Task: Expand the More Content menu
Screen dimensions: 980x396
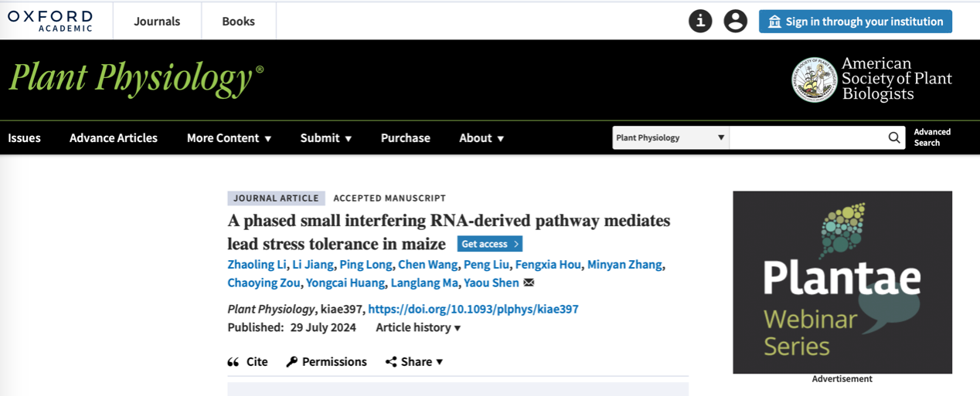Action: coord(229,138)
